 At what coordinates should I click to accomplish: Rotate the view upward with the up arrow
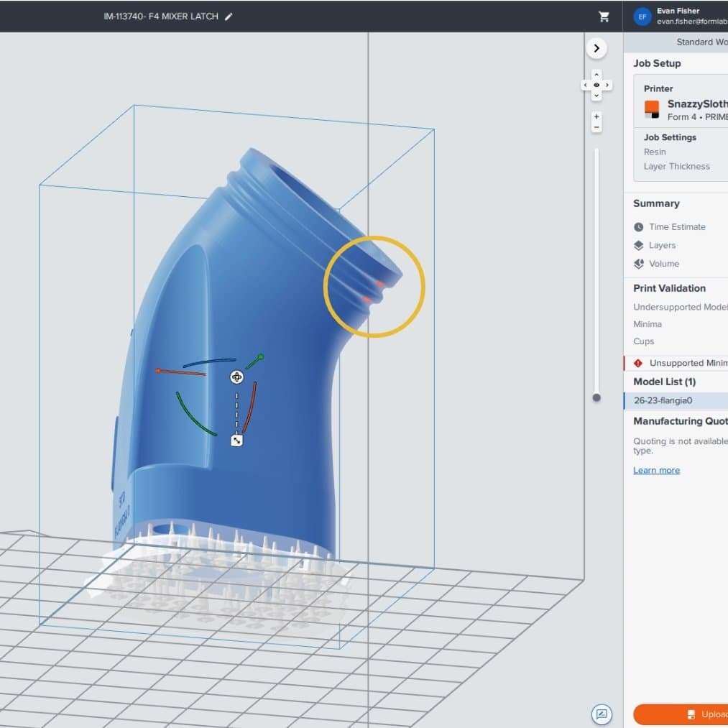point(596,74)
